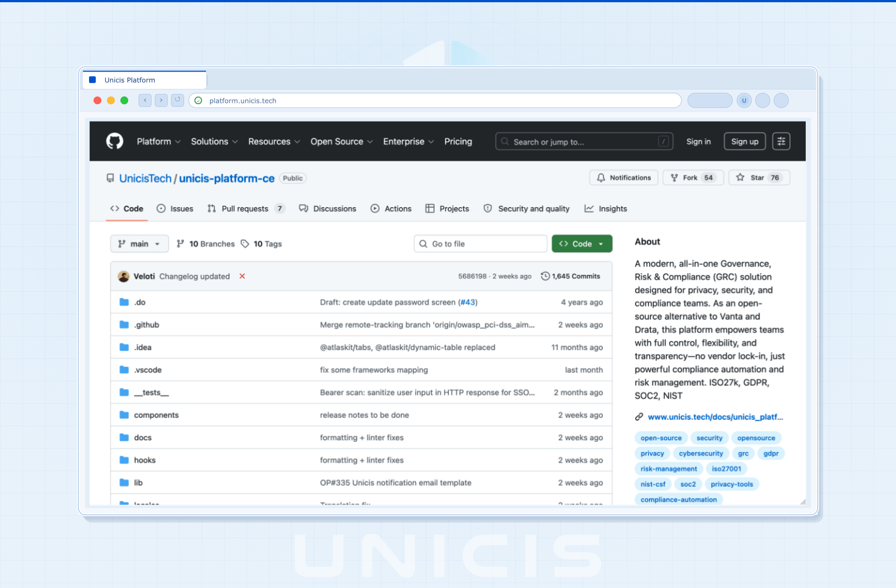Open 'formatting + linter fixes' commit for docs
The height and width of the screenshot is (588, 896).
(x=362, y=437)
